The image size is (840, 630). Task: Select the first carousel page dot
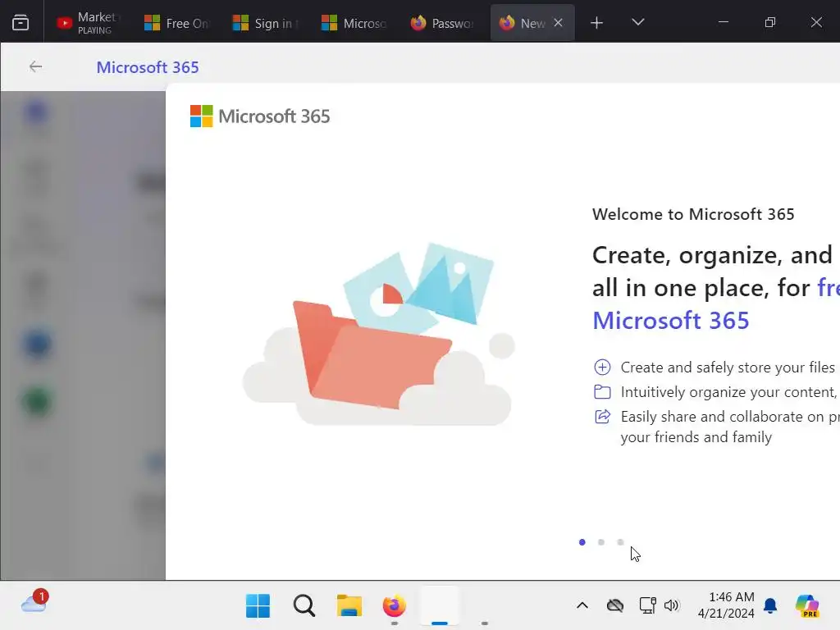(x=582, y=542)
